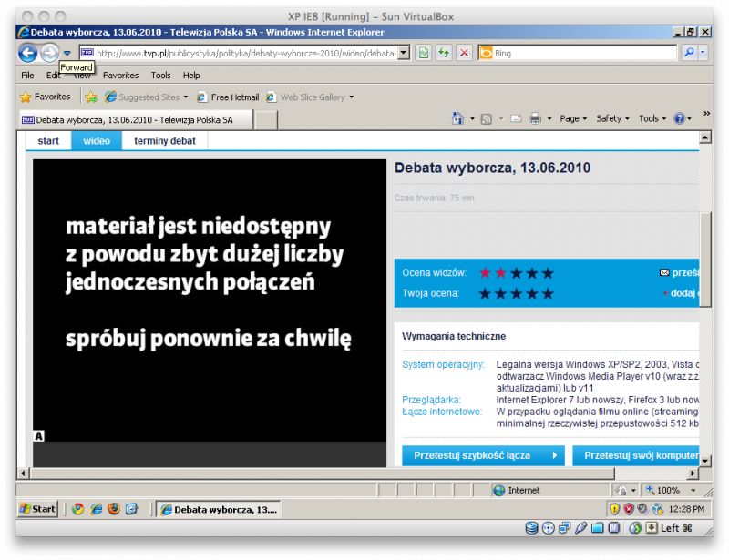Click the envelope prześlij link
729x560 pixels.
[679, 272]
